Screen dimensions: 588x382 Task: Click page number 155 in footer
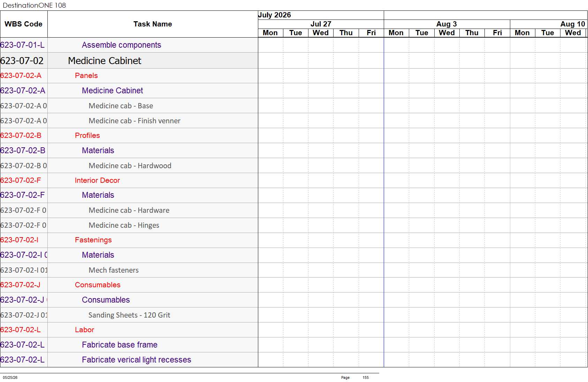click(x=366, y=377)
